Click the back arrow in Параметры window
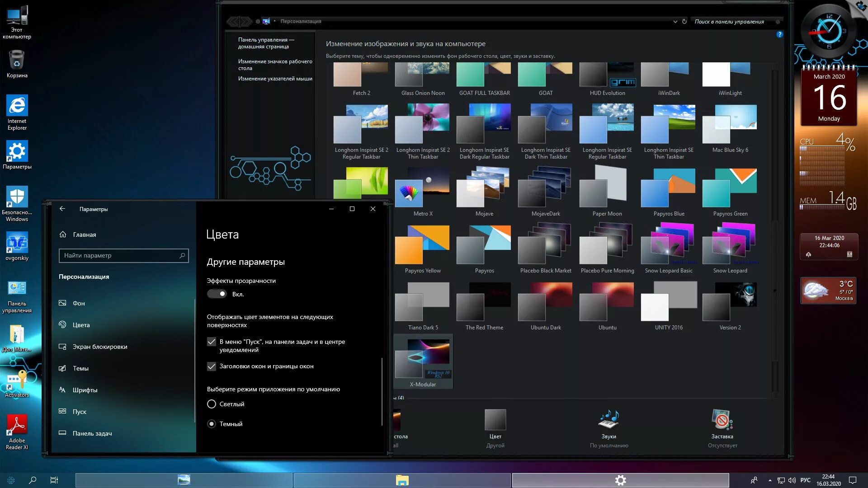Viewport: 868px width, 488px height. 62,209
